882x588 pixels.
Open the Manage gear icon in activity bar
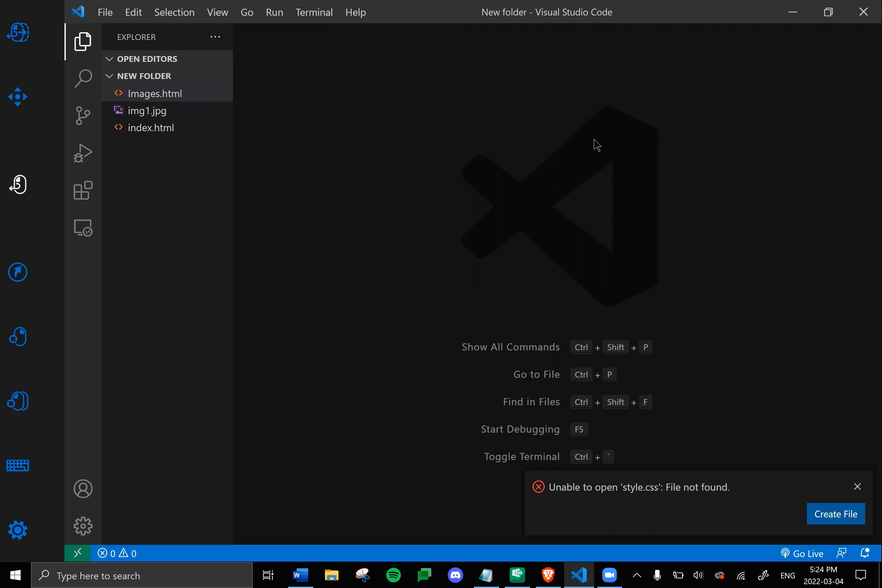tap(83, 526)
